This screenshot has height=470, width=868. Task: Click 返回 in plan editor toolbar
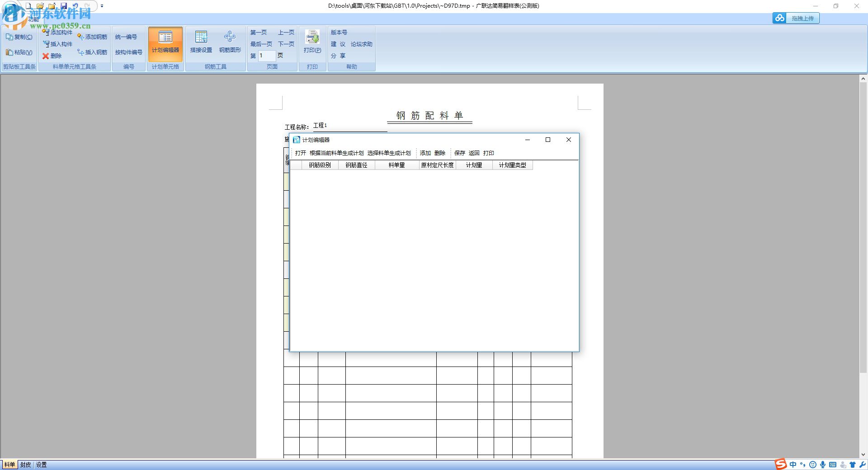pyautogui.click(x=474, y=153)
